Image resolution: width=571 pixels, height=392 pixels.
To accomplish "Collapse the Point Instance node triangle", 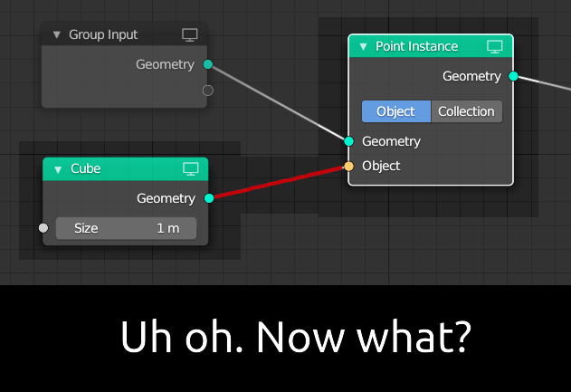I will [363, 47].
